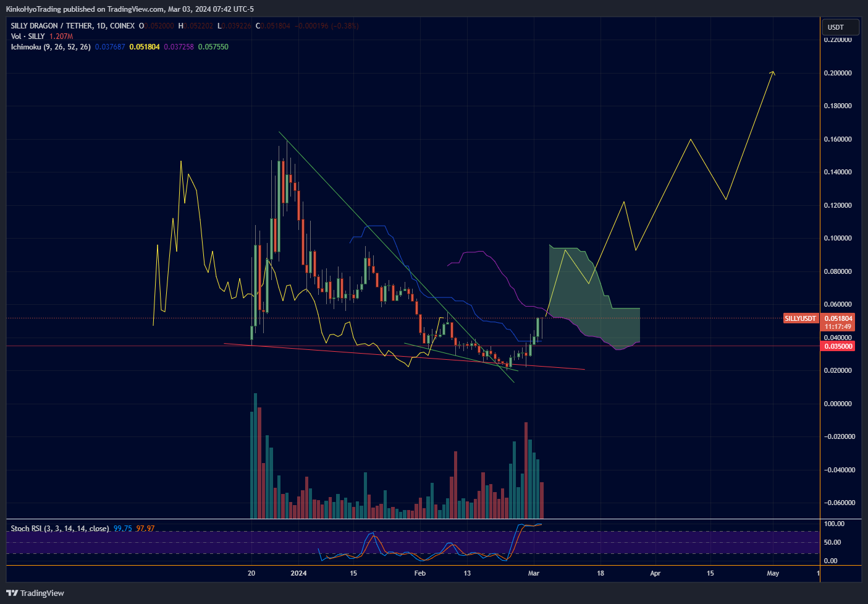This screenshot has height=604, width=868.
Task: Click the Stoch RSI value 99.75
Action: point(123,529)
